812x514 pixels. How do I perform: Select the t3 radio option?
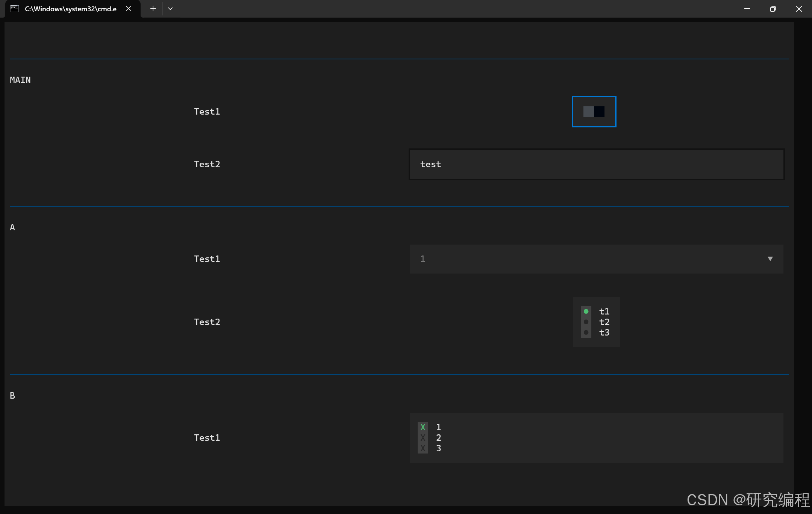pos(586,333)
